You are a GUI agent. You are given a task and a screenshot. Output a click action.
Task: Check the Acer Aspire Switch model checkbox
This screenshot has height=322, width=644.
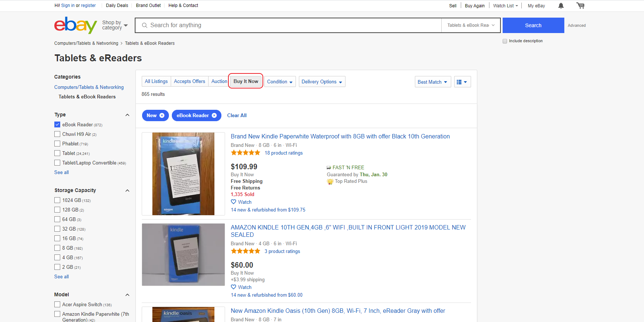tap(57, 304)
